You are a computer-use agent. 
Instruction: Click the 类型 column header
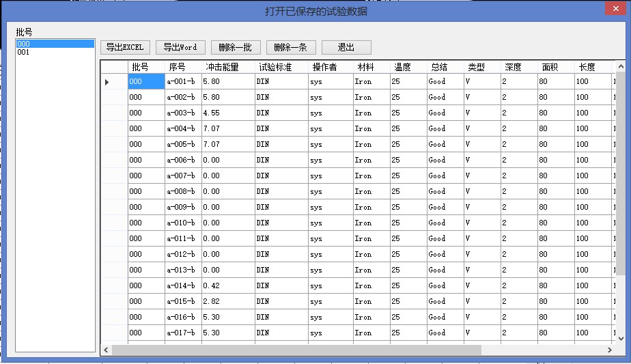click(x=483, y=67)
